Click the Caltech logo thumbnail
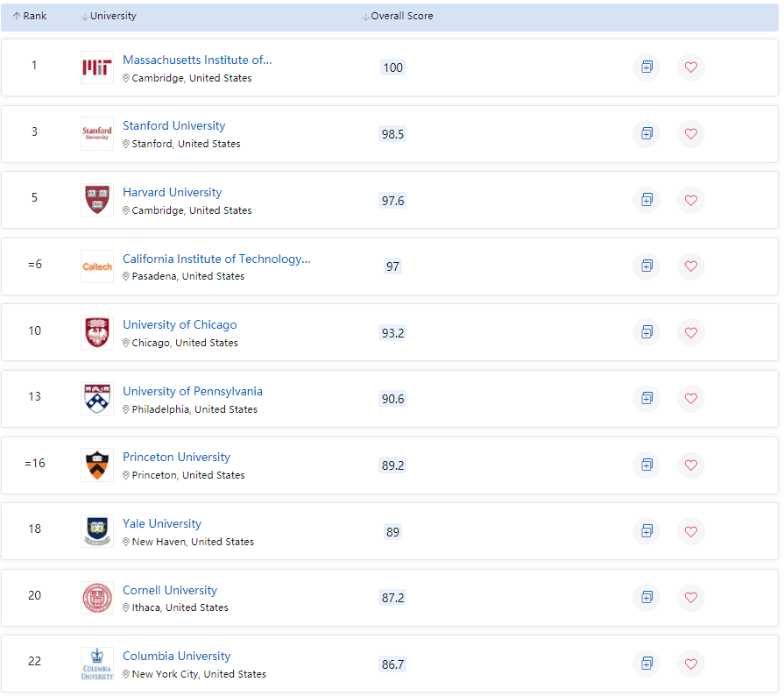 [97, 266]
